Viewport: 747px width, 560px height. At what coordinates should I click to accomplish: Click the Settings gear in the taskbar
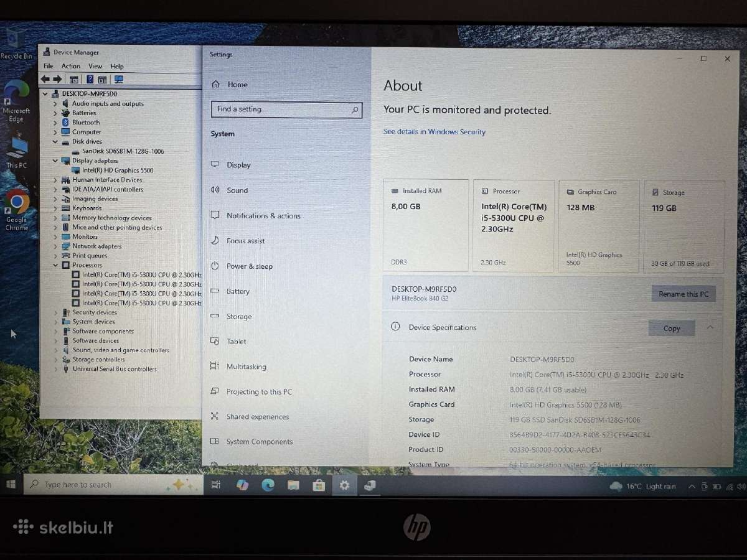pos(344,485)
